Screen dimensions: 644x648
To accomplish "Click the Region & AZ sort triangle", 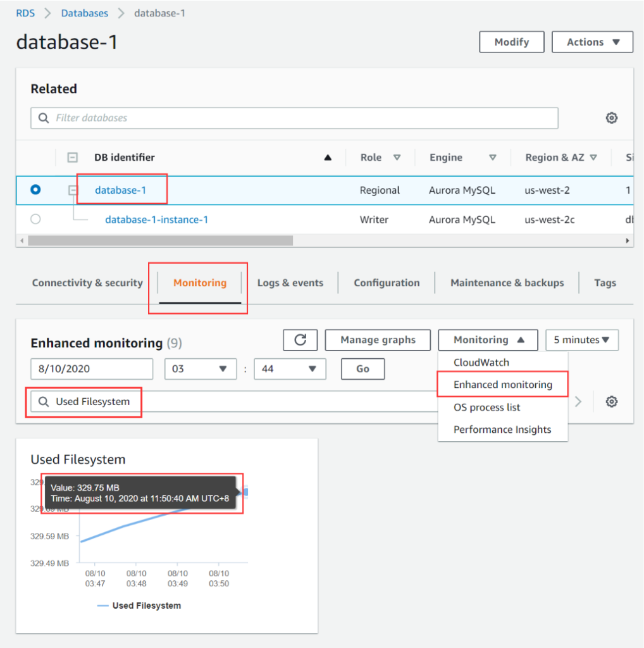I will 593,158.
